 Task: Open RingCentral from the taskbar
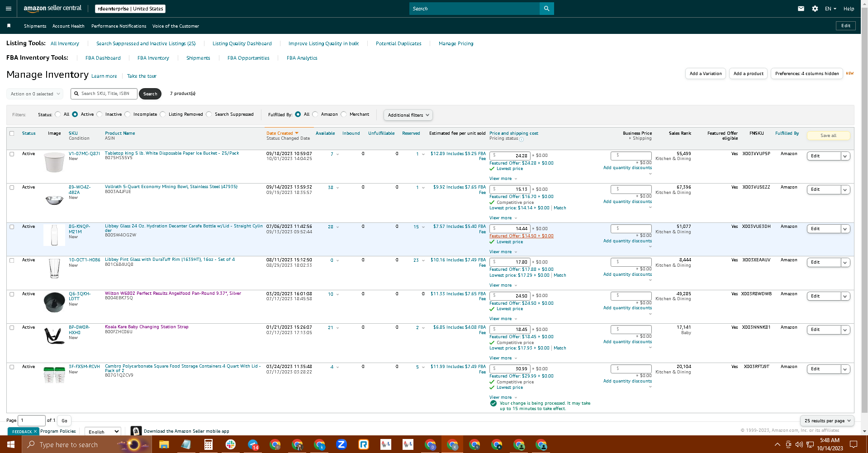coord(364,444)
